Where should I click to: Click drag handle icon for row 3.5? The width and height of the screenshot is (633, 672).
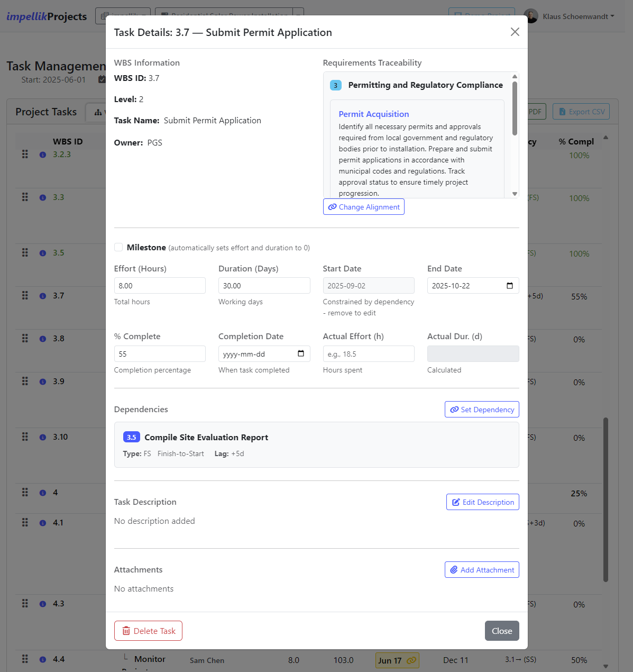tap(25, 252)
